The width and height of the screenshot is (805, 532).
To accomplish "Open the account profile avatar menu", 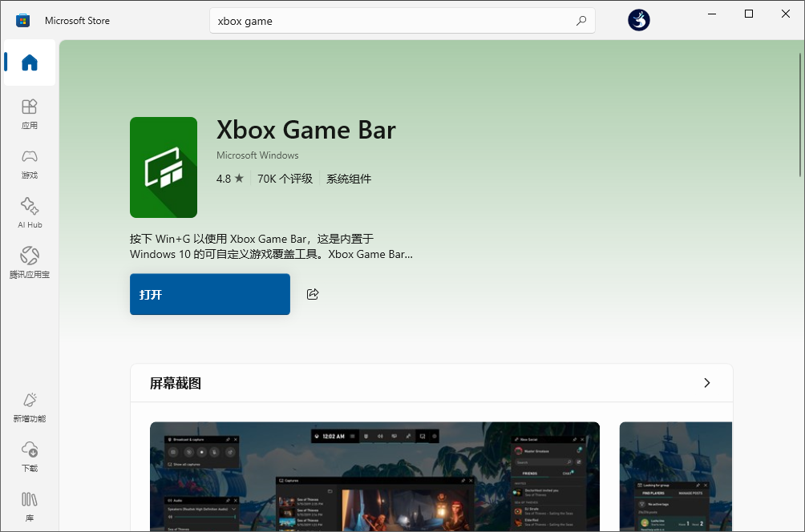I will [x=638, y=20].
